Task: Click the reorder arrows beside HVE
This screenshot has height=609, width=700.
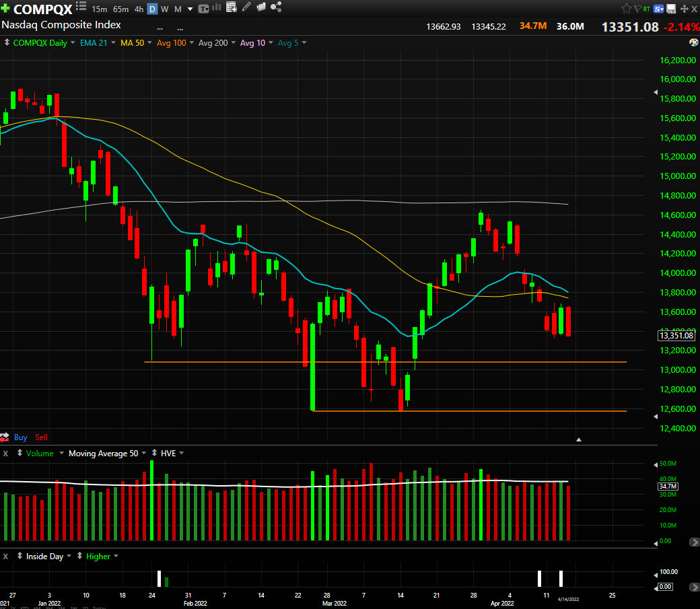Action: [154, 453]
